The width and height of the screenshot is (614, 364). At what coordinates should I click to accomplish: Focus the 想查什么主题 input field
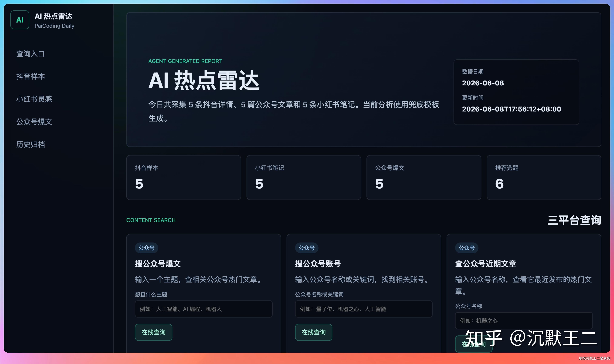coord(204,309)
